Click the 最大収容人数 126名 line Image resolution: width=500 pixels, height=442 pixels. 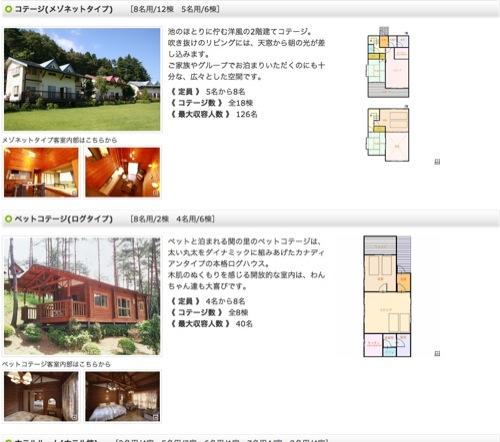tap(214, 114)
